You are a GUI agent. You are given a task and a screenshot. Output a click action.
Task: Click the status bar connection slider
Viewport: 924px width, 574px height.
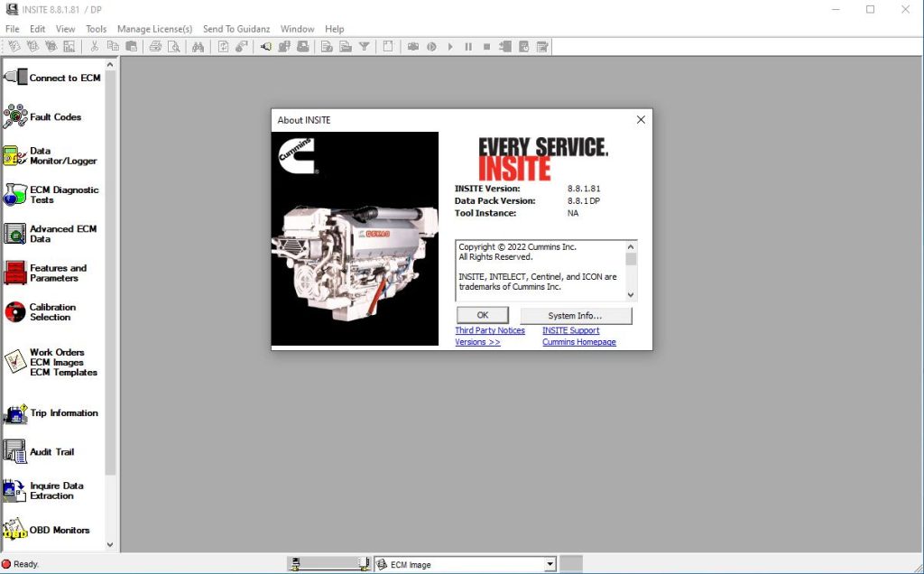point(329,564)
